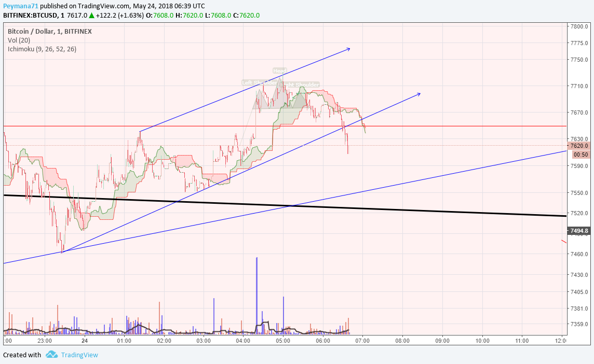Screen dimensions: 594x364
Task: Click the L:7608.0 low value
Action: coord(218,16)
